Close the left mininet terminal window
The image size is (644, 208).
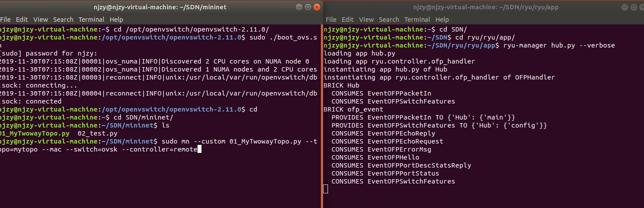[316, 7]
